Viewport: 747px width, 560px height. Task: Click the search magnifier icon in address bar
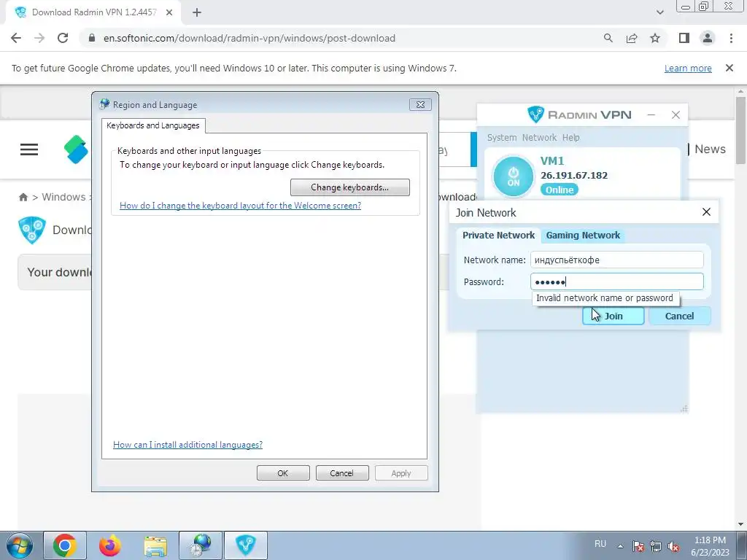click(608, 38)
